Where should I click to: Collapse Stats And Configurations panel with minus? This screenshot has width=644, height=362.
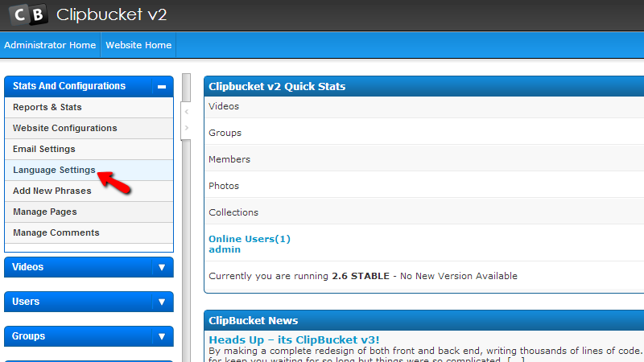pyautogui.click(x=162, y=87)
